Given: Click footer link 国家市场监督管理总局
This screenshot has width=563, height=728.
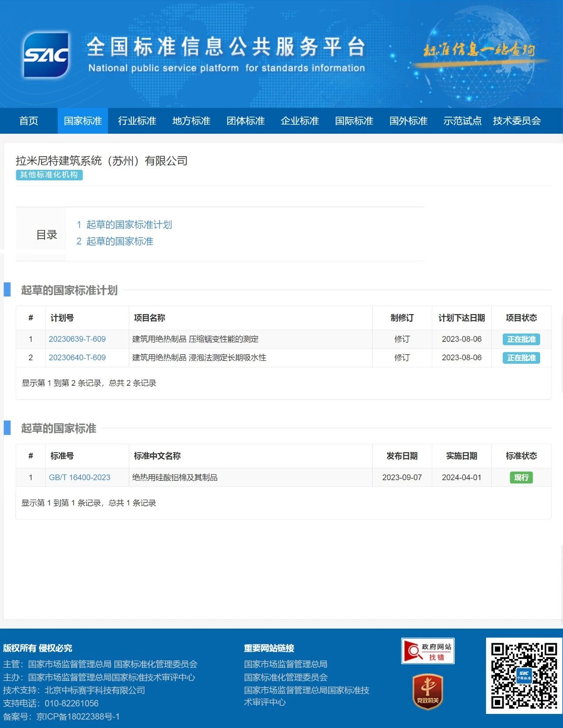Looking at the screenshot, I should click(285, 664).
